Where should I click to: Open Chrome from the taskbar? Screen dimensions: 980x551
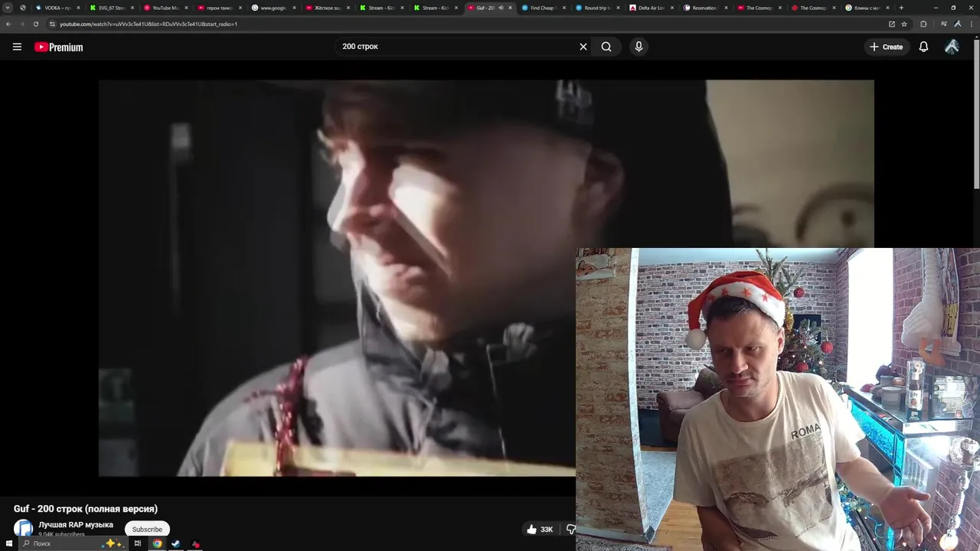[x=157, y=543]
